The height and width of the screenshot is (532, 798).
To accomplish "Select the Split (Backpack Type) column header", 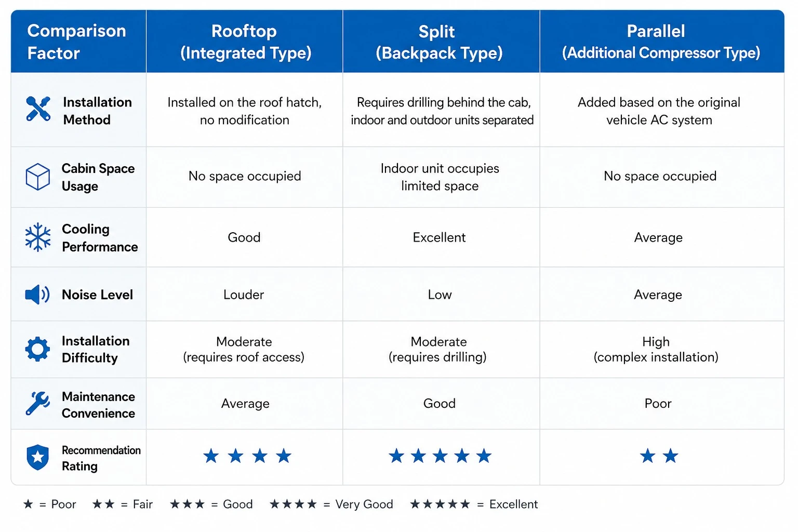I will point(441,42).
